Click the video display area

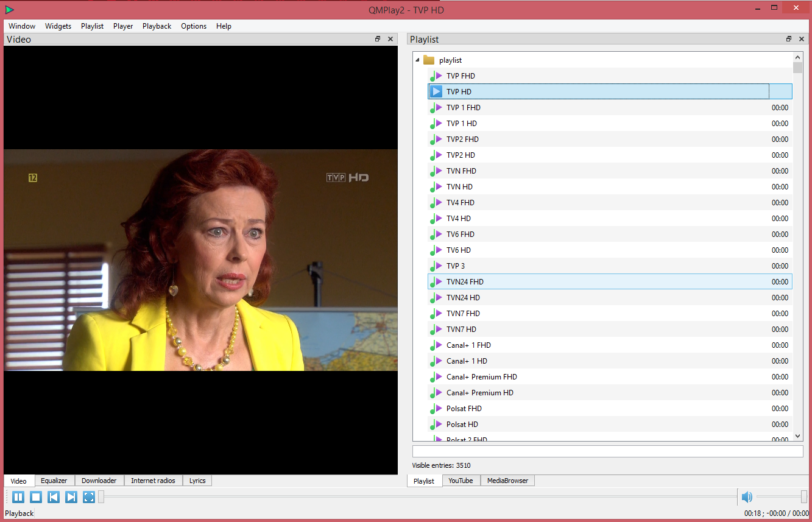(201, 260)
